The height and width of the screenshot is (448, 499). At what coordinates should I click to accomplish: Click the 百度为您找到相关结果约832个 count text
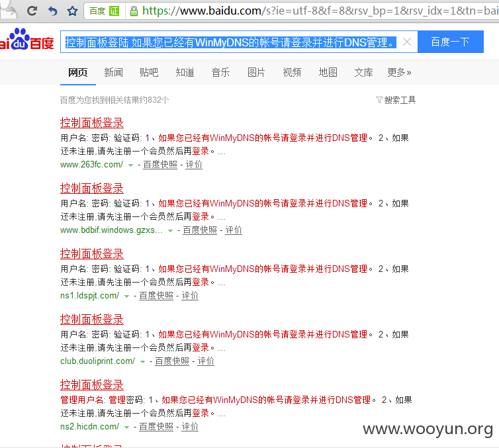(x=114, y=100)
